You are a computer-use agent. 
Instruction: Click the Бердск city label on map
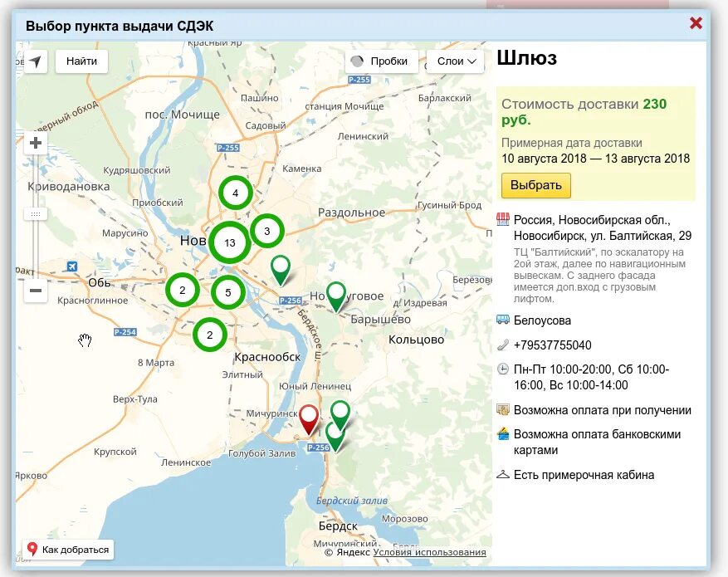338,526
